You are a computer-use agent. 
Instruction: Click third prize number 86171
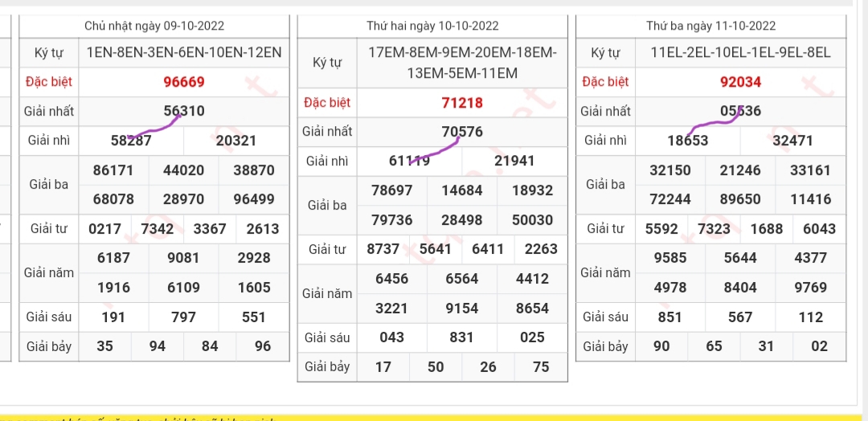(113, 170)
